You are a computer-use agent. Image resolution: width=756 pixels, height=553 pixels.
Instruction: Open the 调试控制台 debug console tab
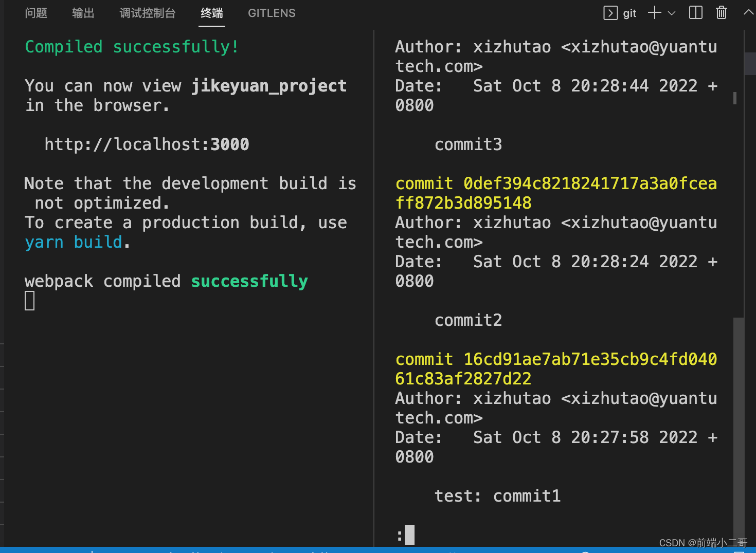point(148,13)
